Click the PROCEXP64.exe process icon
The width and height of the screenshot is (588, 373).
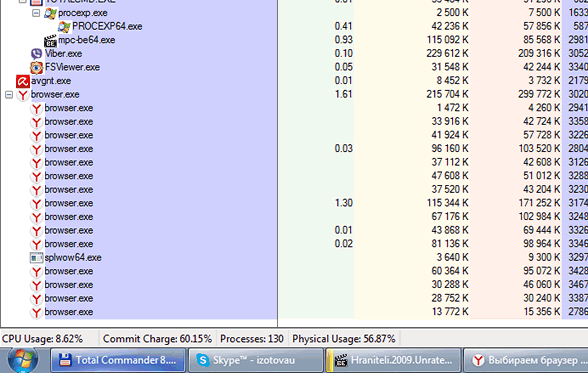(64, 27)
